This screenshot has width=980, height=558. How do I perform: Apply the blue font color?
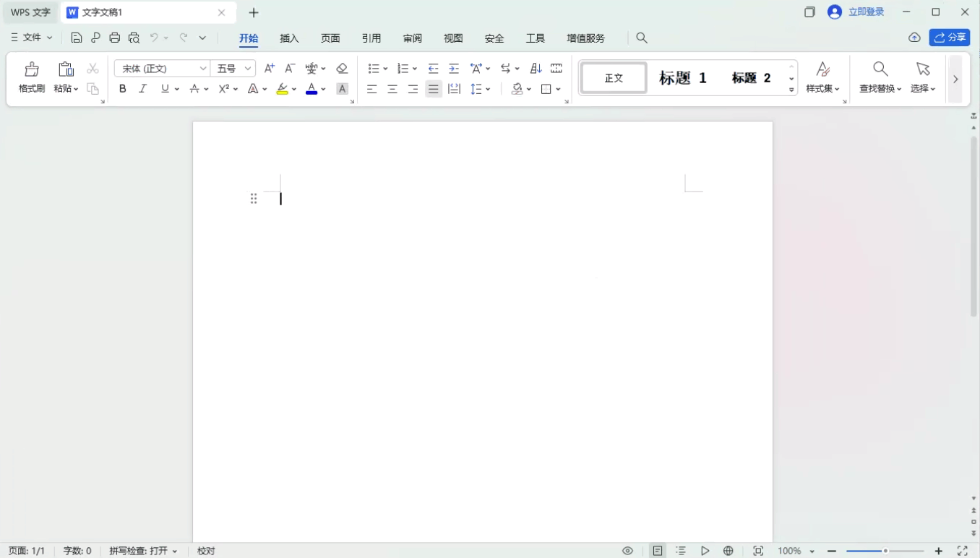click(311, 89)
